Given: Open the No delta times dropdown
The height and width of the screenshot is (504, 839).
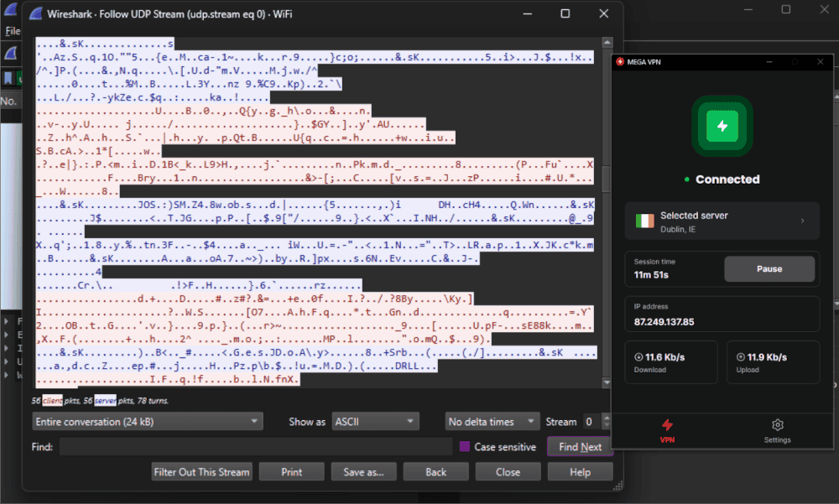Looking at the screenshot, I should point(492,422).
